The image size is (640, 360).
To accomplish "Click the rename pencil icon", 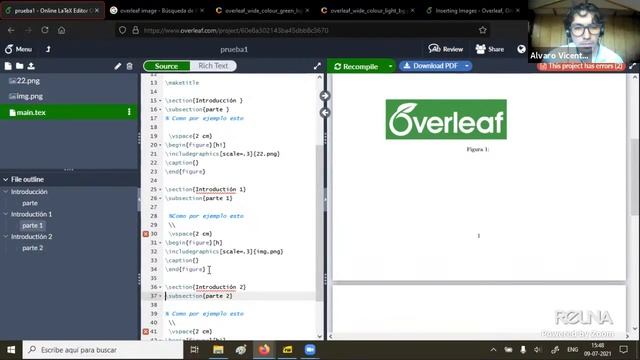I will click(118, 66).
